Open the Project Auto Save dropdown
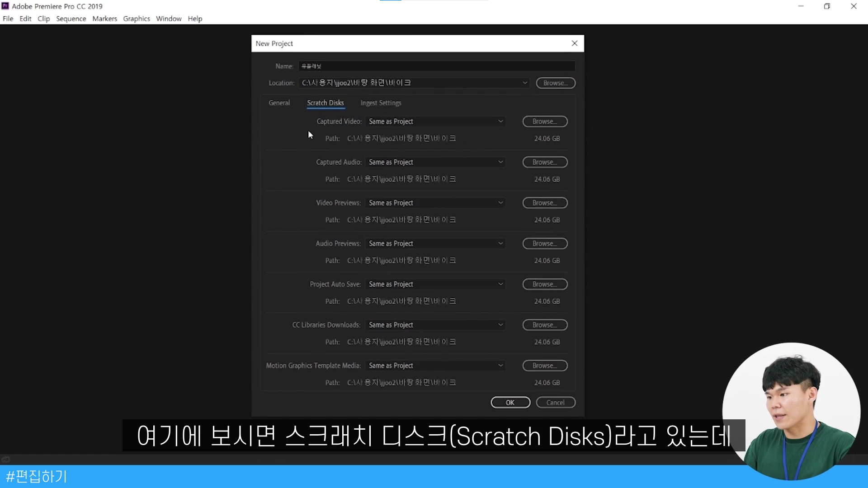Screen dimensions: 868x488 (436, 284)
